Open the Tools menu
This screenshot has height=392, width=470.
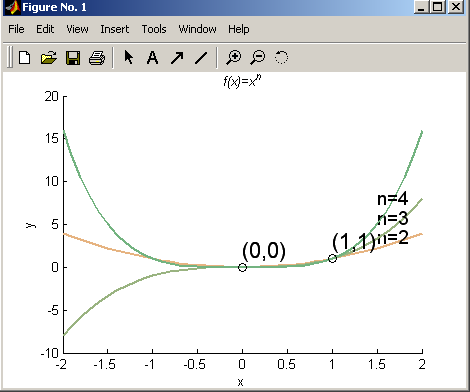[154, 29]
